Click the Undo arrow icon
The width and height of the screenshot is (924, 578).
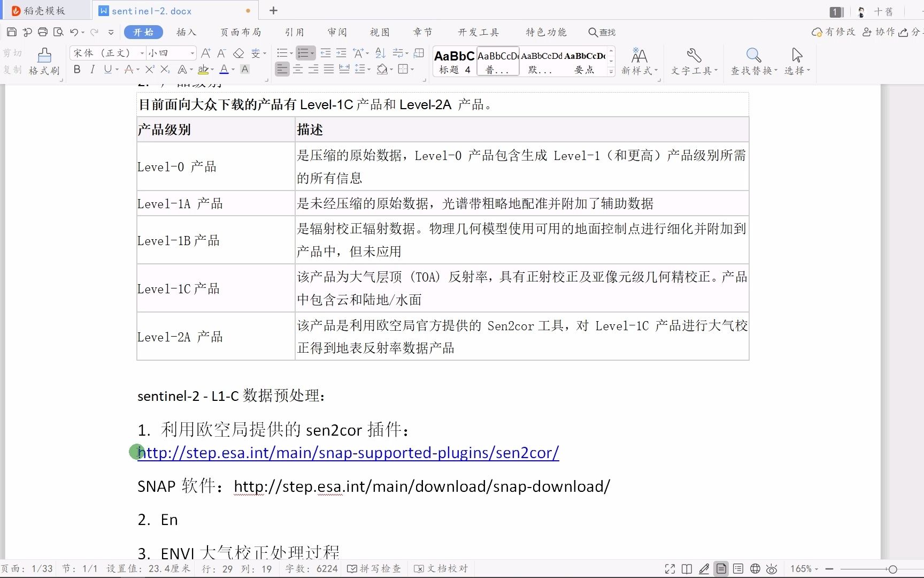point(74,32)
